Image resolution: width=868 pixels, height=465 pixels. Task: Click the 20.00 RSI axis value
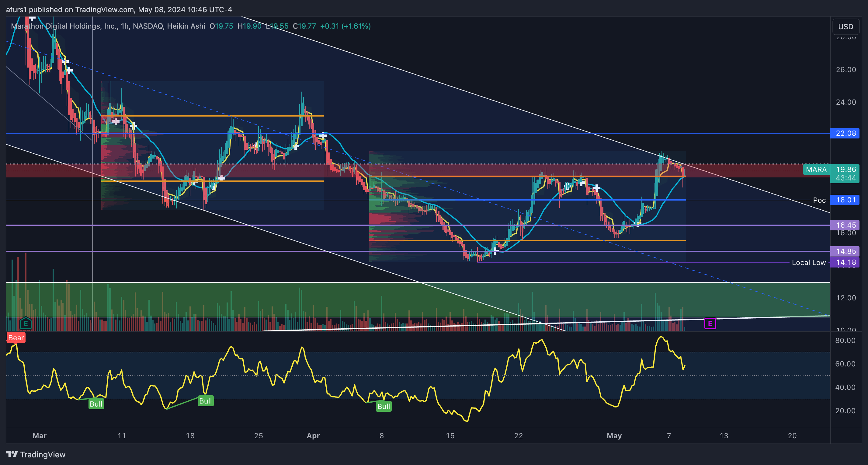pyautogui.click(x=845, y=411)
